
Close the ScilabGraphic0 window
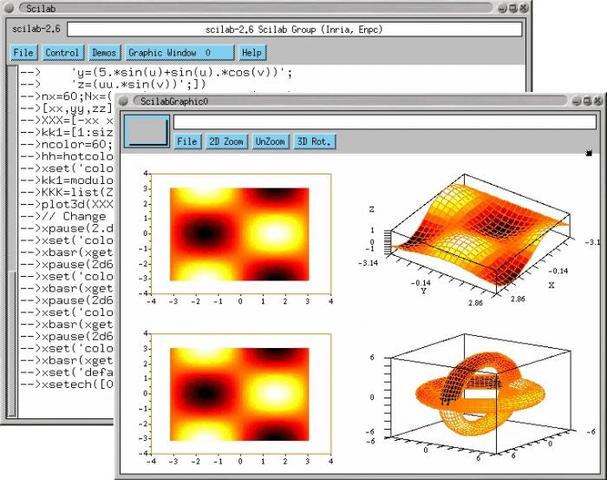click(x=598, y=101)
